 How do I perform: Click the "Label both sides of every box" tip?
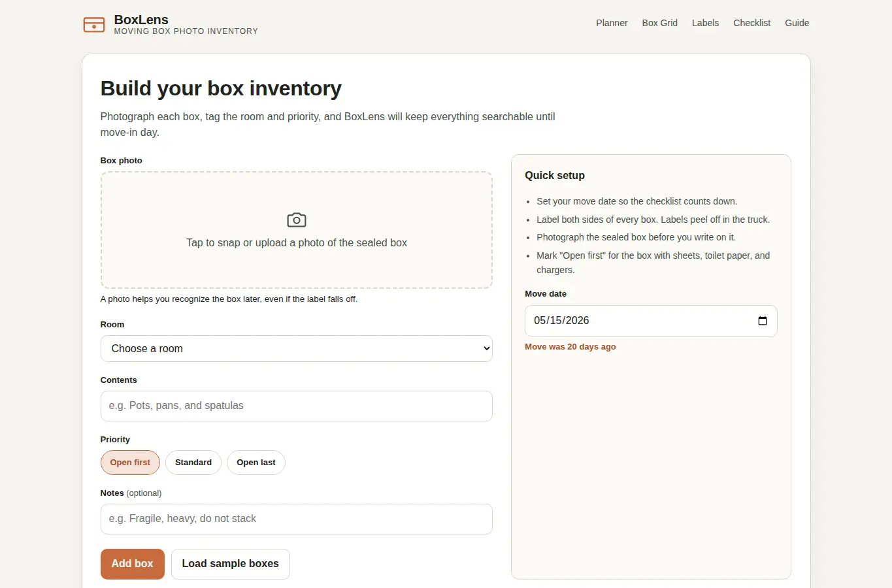[653, 220]
